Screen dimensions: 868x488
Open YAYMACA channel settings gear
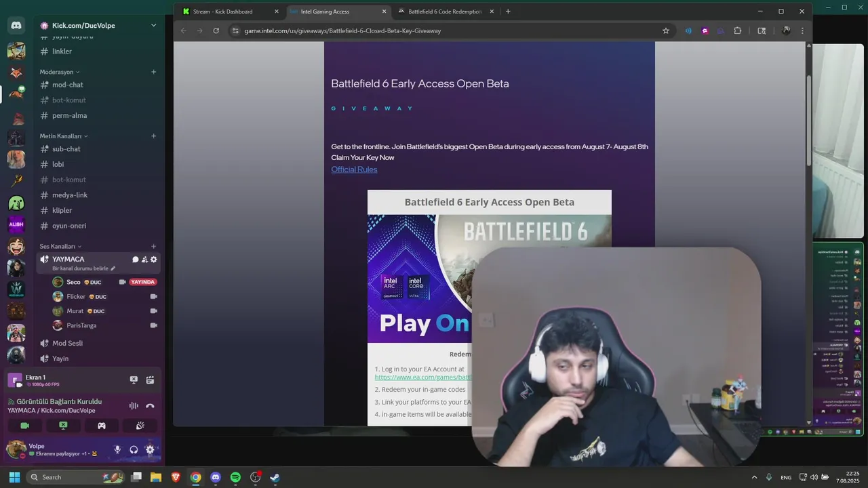coord(154,260)
